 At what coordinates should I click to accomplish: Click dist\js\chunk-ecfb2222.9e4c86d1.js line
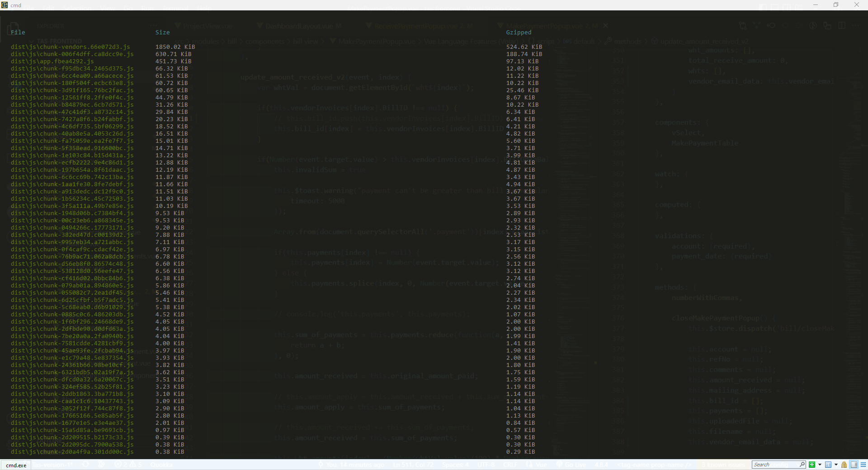coord(72,163)
